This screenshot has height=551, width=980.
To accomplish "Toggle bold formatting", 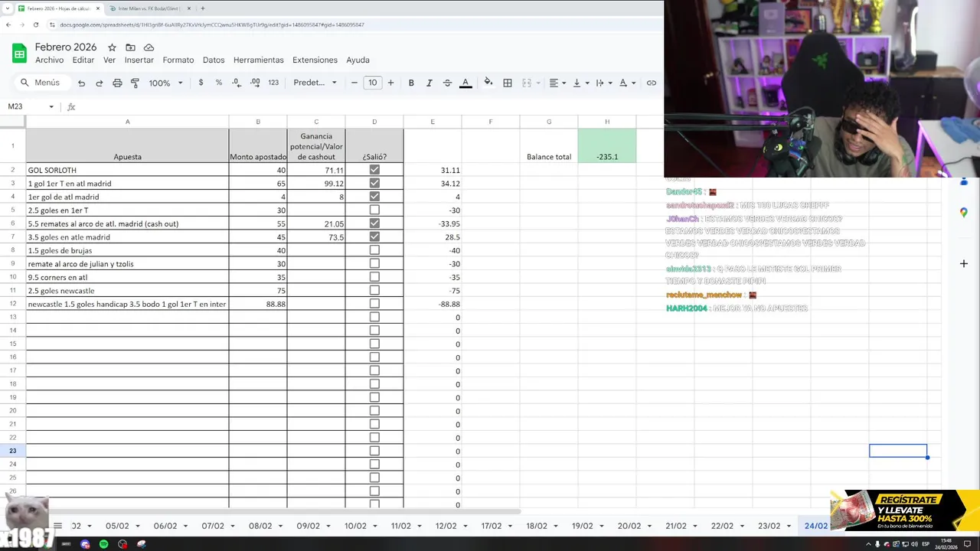I will (411, 83).
